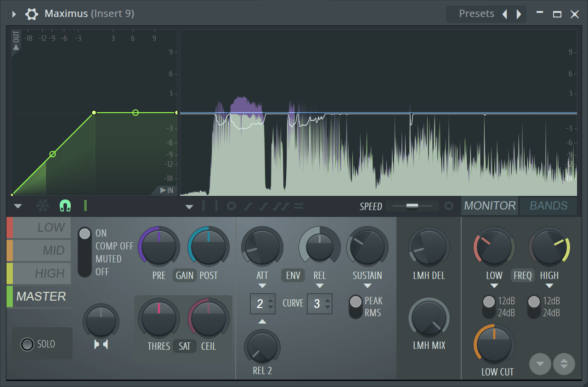The image size is (588, 387).
Task: Open plugin options via the gear icon
Action: point(31,14)
